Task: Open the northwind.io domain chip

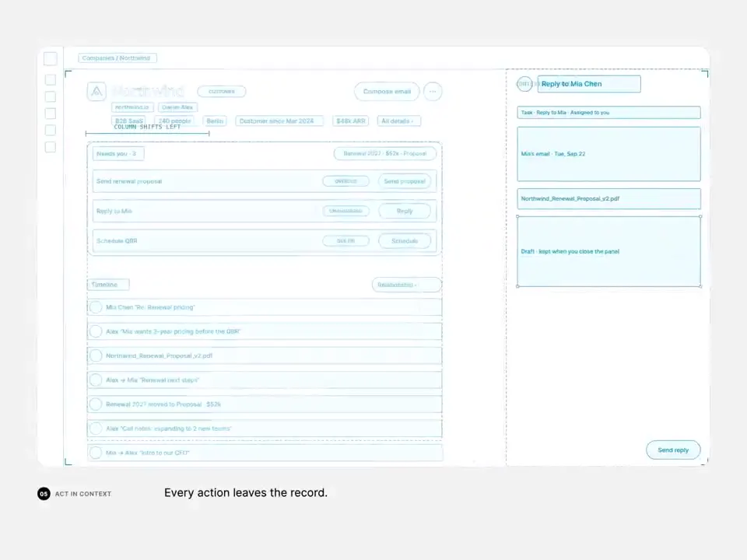Action: (132, 107)
